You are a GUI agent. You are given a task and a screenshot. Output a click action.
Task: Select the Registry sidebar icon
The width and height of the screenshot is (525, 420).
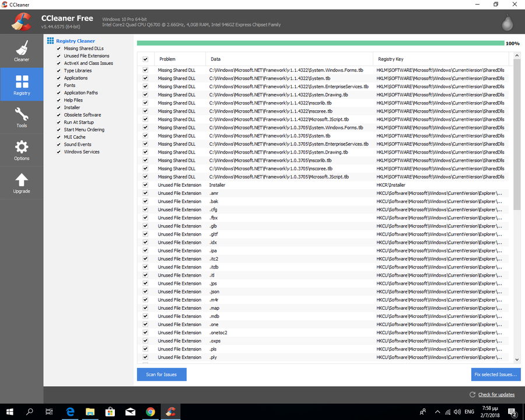(x=22, y=82)
